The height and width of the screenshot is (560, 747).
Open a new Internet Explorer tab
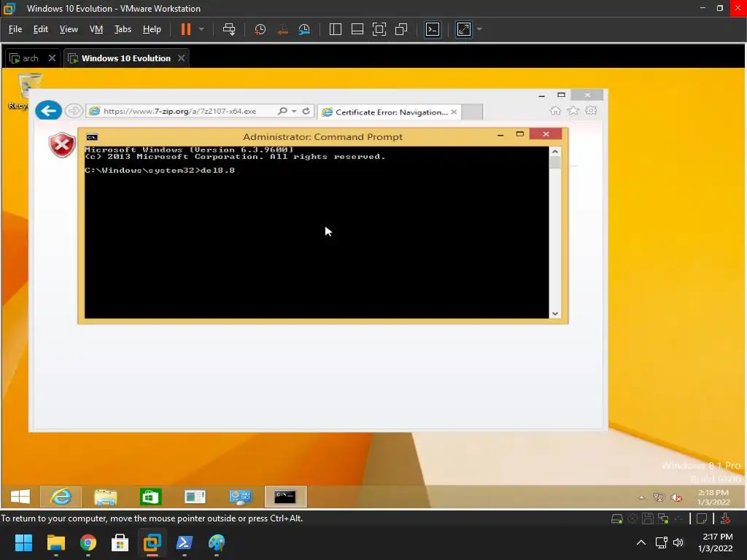click(472, 112)
